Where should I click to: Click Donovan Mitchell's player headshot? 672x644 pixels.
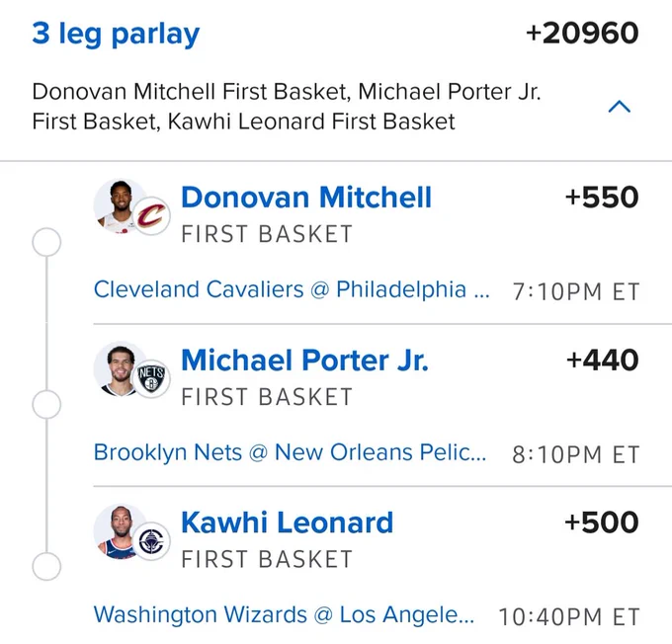119,205
